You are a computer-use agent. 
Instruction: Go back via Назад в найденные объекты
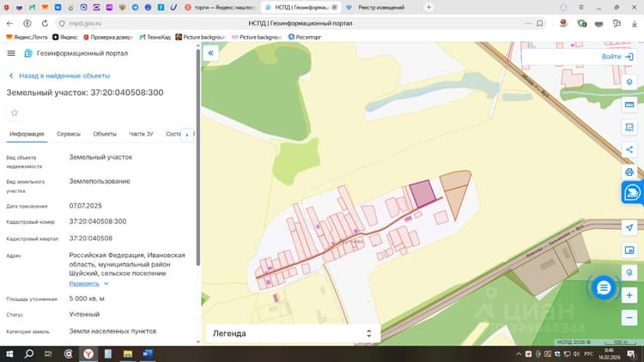click(60, 75)
